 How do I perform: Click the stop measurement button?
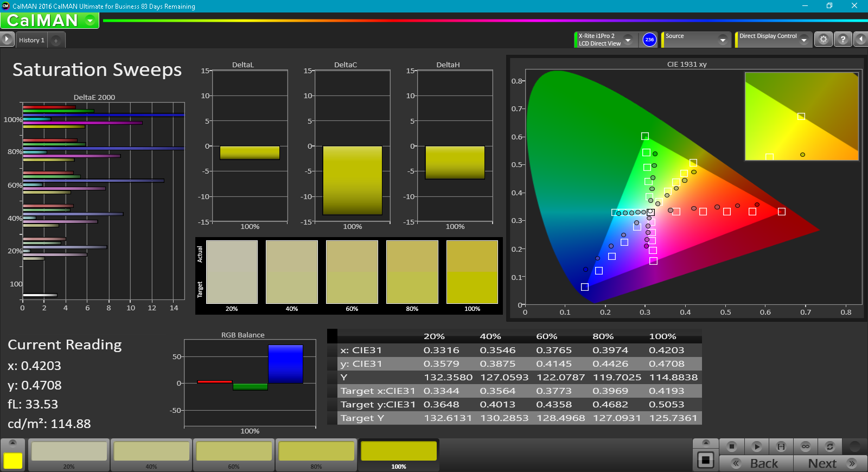pos(732,447)
